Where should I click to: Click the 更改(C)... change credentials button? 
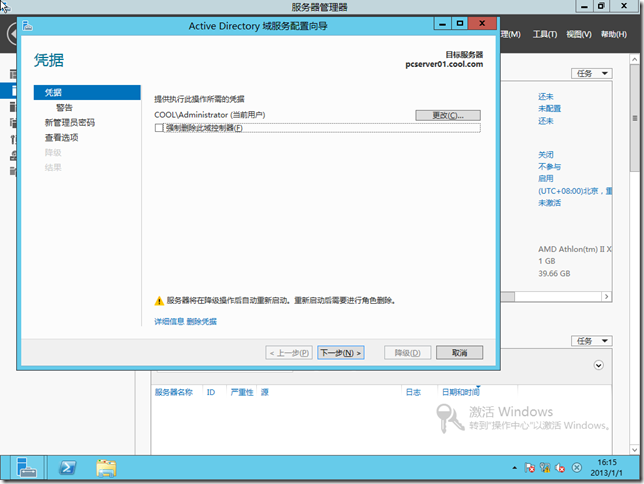448,115
